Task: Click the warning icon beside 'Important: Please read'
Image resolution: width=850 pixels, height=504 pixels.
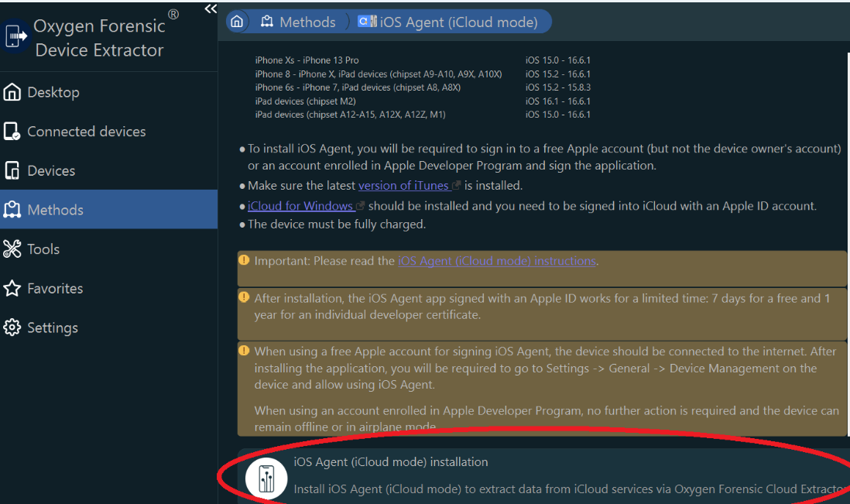Action: coord(244,260)
